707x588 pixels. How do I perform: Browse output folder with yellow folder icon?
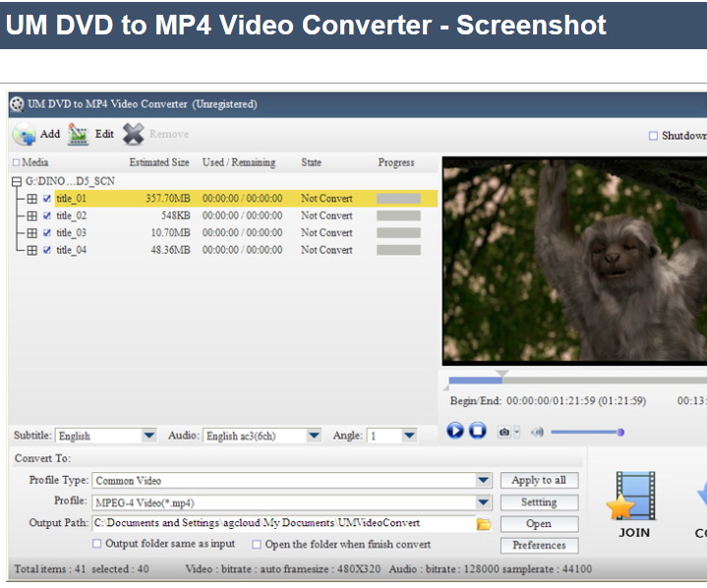[x=484, y=524]
